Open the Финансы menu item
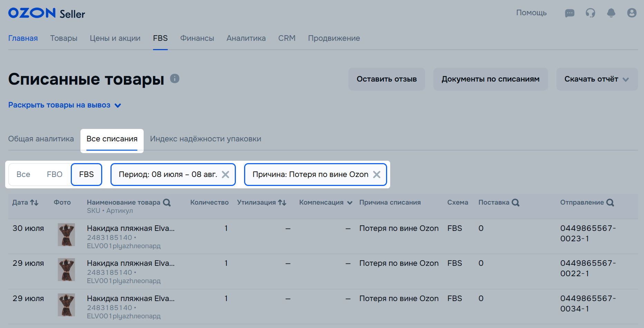Viewport: 644px width, 328px height. click(197, 38)
